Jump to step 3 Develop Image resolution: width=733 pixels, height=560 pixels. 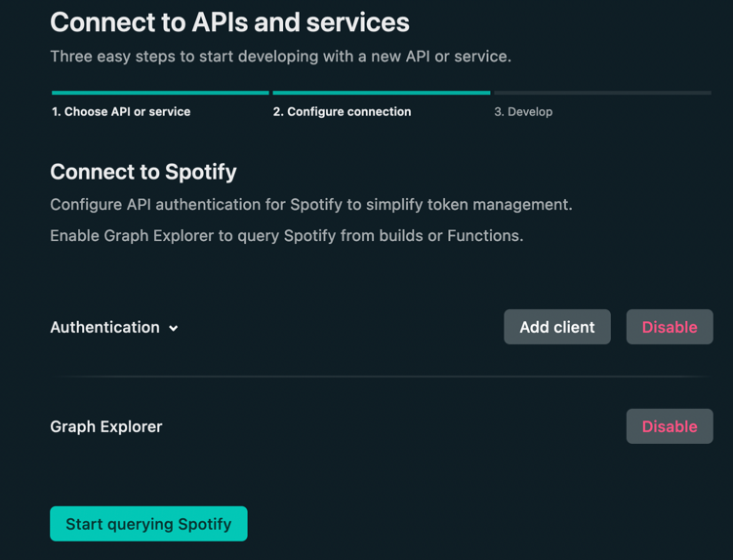click(x=523, y=112)
